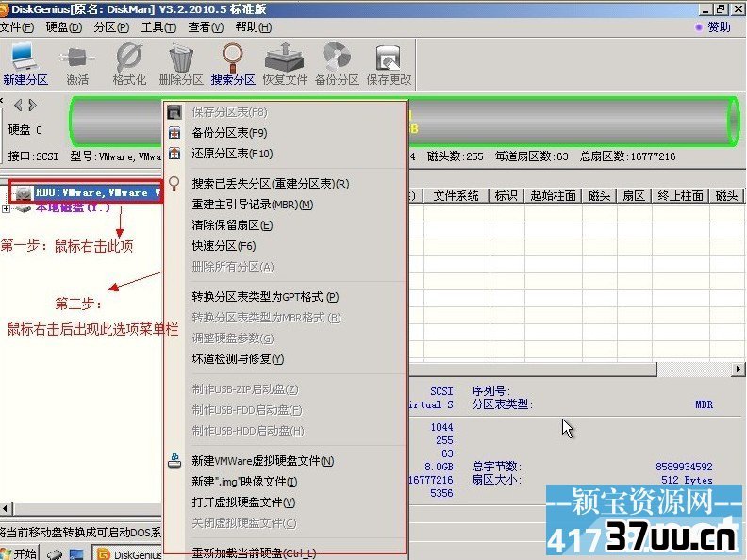Viewport: 747px width, 560px height.
Task: Choose 搜索已丢失分区(重建分区表)
Action: (271, 183)
